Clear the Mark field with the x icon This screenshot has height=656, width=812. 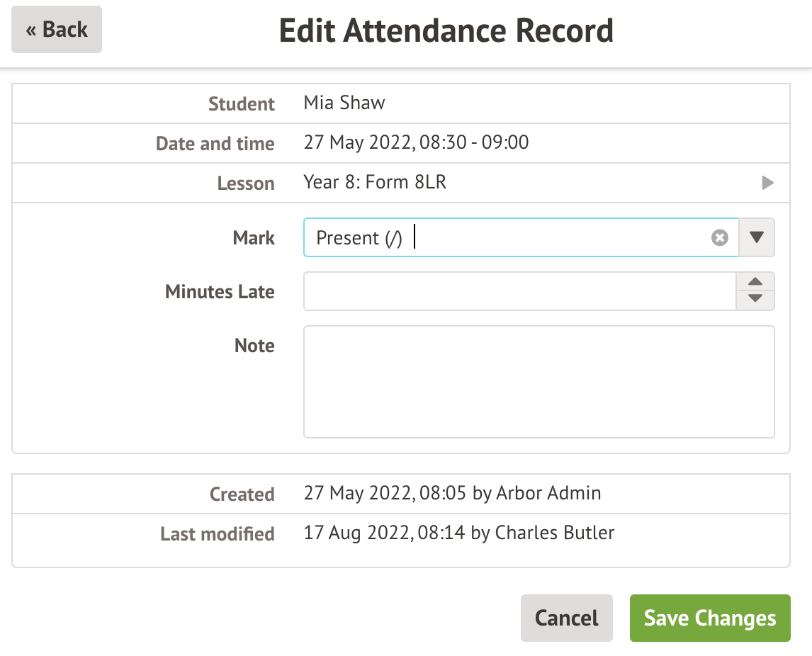point(719,238)
